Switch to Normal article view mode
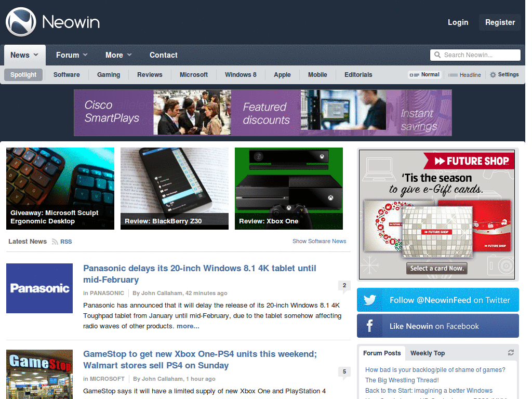 (x=424, y=74)
